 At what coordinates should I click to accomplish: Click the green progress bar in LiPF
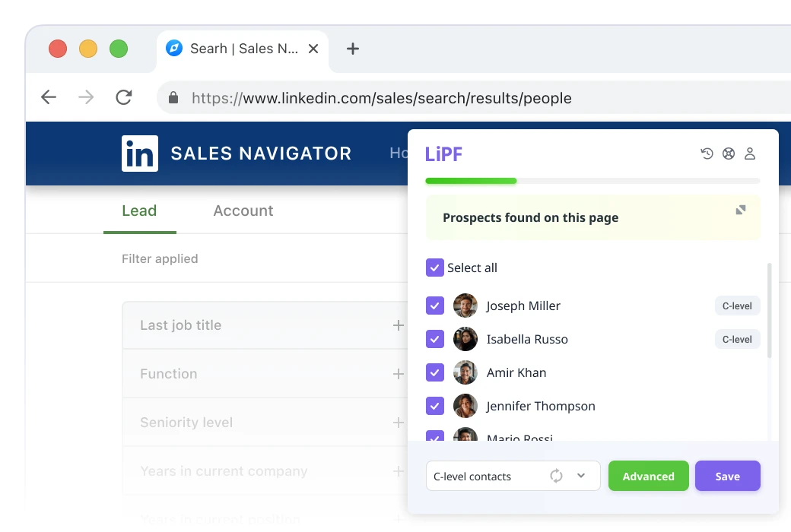coord(471,181)
